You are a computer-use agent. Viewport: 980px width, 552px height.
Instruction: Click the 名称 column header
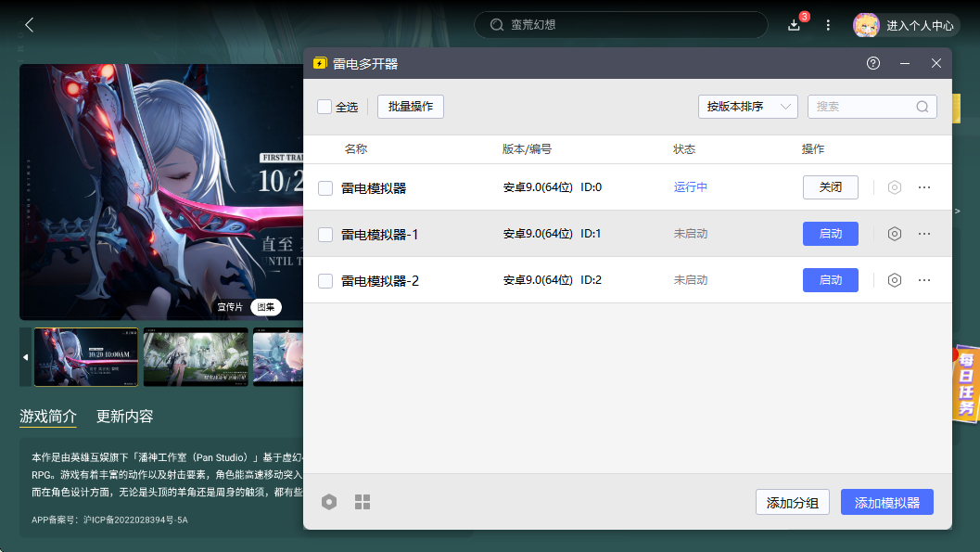(x=356, y=148)
